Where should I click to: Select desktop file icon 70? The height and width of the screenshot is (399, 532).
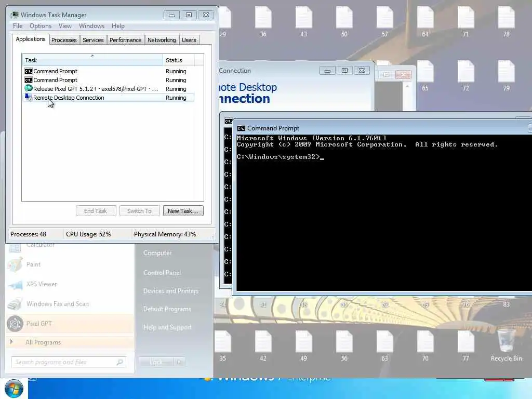425,342
